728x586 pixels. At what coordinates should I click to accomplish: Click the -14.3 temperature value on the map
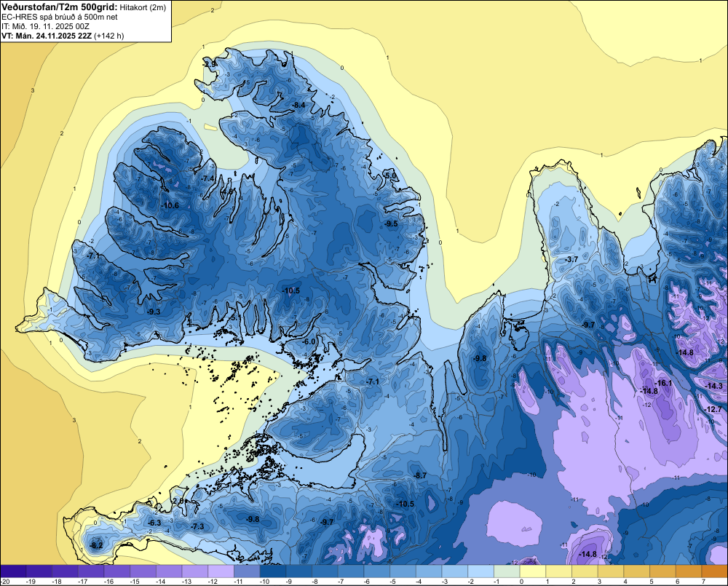(713, 386)
